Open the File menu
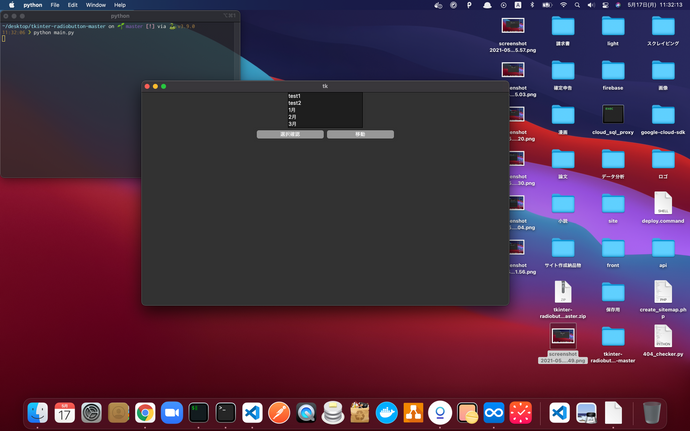Viewport: 690px width, 431px height. [55, 5]
